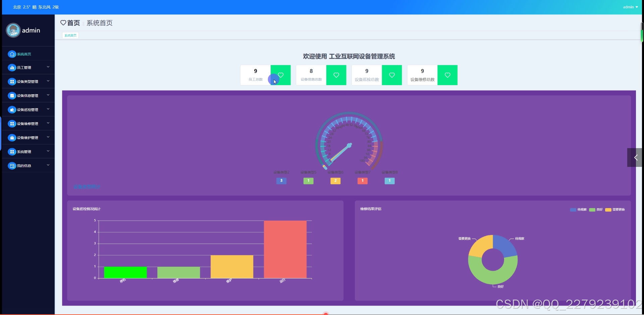Open the left-arrow side panel handle
Image resolution: width=644 pixels, height=315 pixels.
click(635, 157)
